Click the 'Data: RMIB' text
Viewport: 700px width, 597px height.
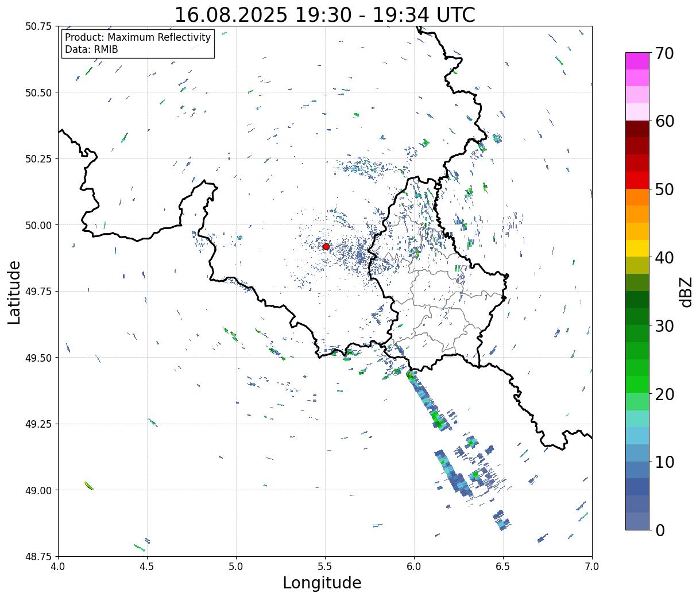pos(91,49)
